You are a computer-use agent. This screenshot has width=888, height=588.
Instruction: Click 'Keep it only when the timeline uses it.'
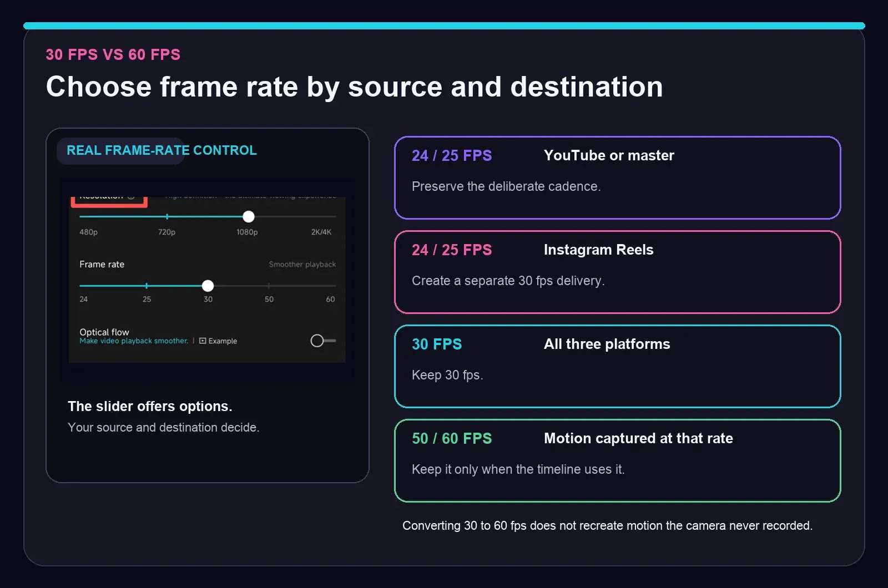tap(518, 469)
